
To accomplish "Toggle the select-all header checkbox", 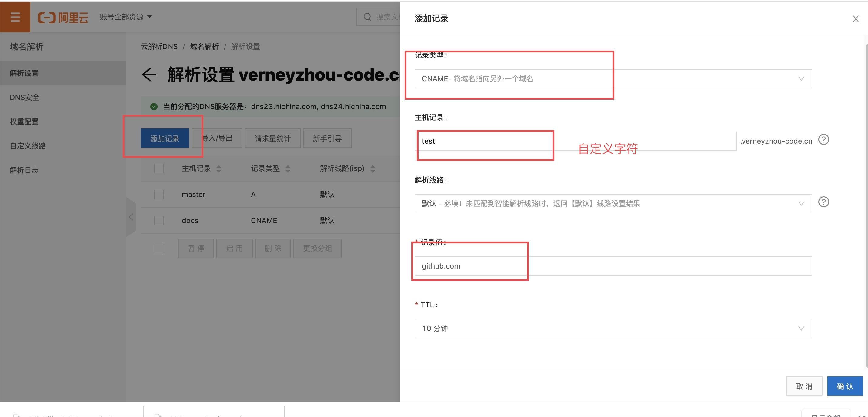I will click(159, 168).
